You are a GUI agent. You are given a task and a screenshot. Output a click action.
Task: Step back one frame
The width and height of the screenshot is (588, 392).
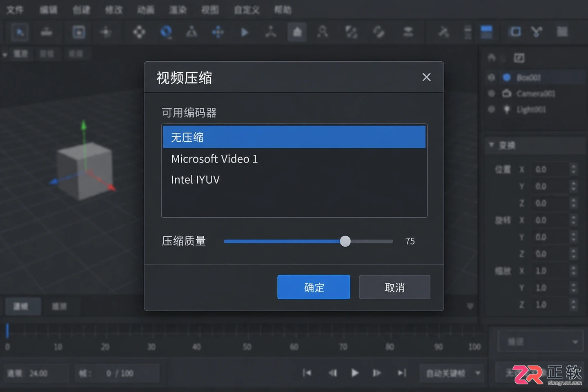pyautogui.click(x=333, y=373)
